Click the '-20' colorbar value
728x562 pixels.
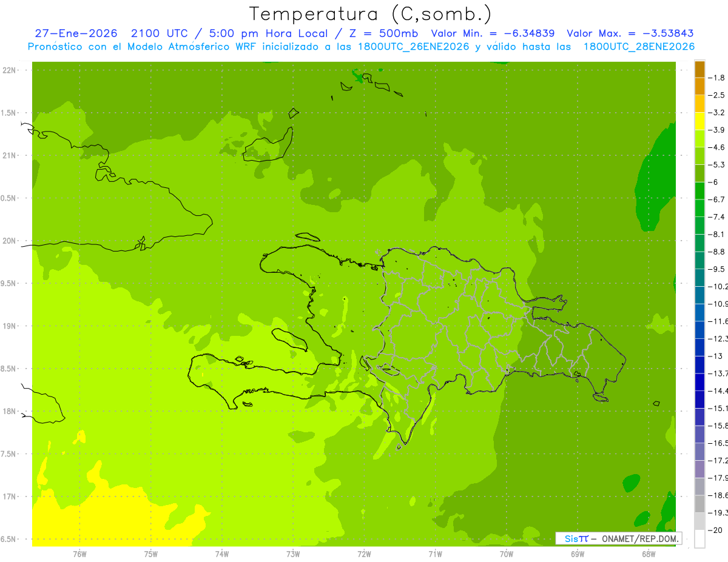[716, 530]
